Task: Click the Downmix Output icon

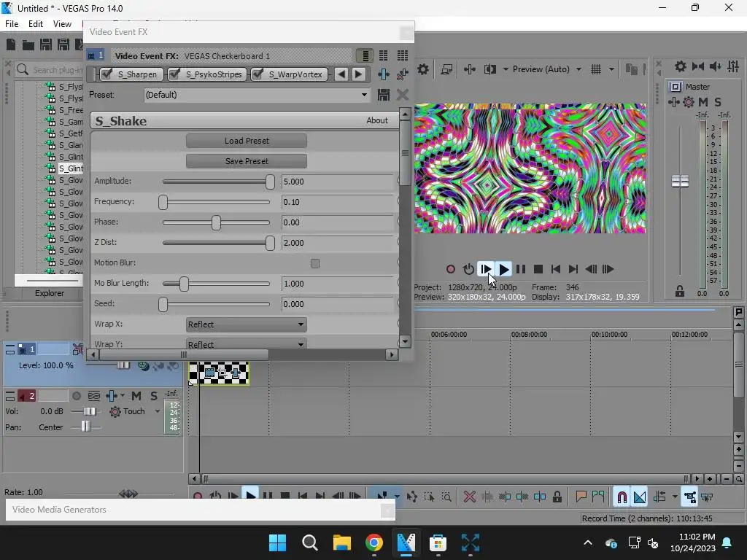Action: point(698,66)
